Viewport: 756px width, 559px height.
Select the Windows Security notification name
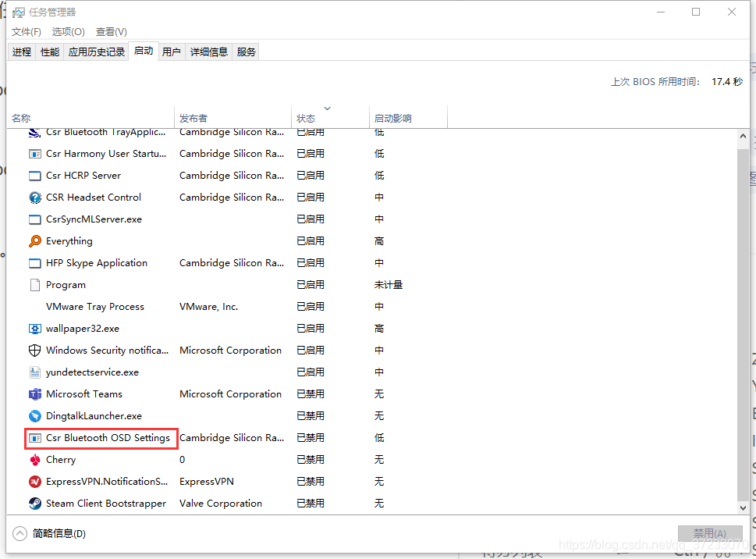tap(107, 351)
